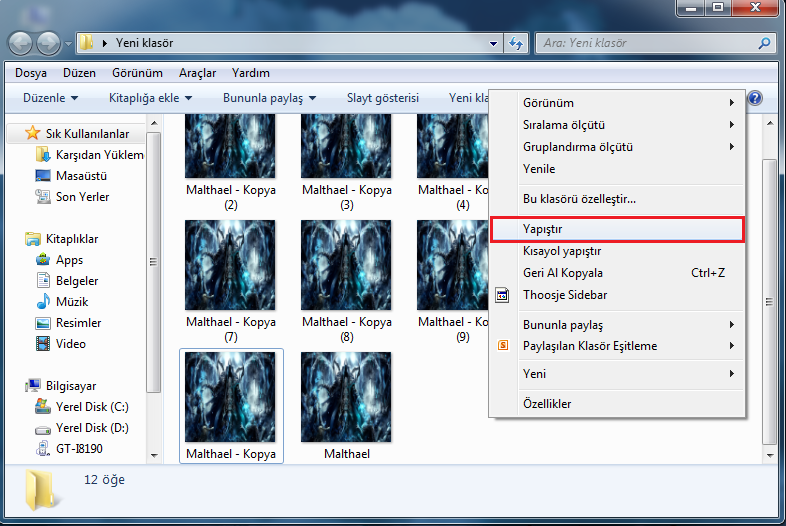Choose Geri Al Kopyala in context menu
This screenshot has width=786, height=526.
coord(617,273)
